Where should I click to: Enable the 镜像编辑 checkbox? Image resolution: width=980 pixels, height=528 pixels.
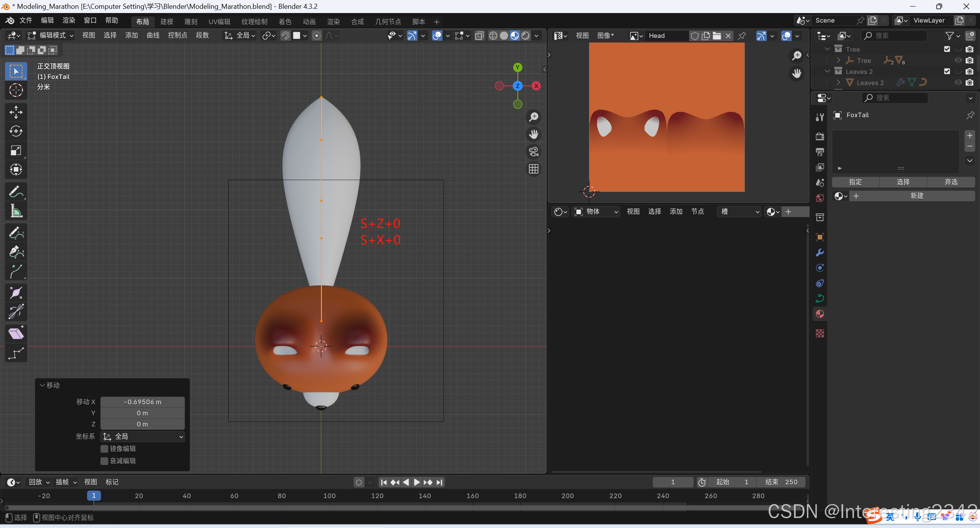click(x=104, y=449)
